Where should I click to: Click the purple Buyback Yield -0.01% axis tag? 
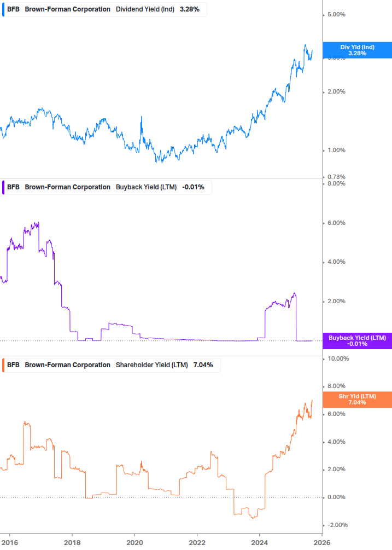(358, 340)
